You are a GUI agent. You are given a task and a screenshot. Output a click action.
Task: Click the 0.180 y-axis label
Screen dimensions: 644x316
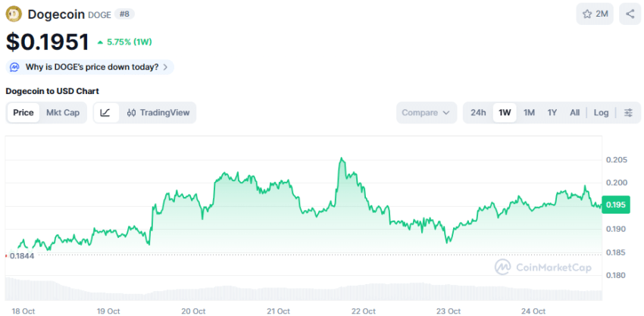coord(617,275)
